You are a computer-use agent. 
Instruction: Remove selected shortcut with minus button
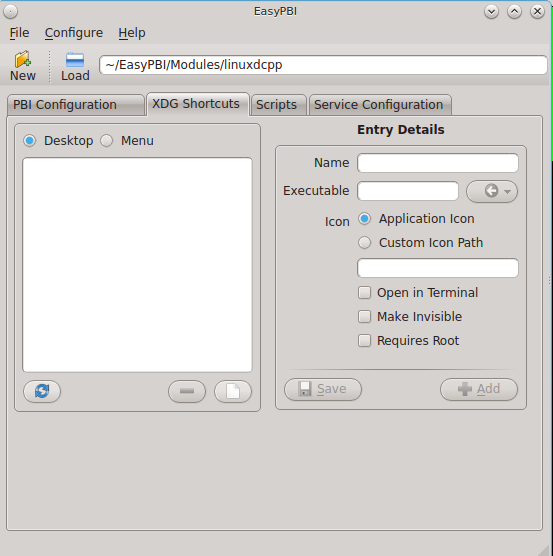187,391
